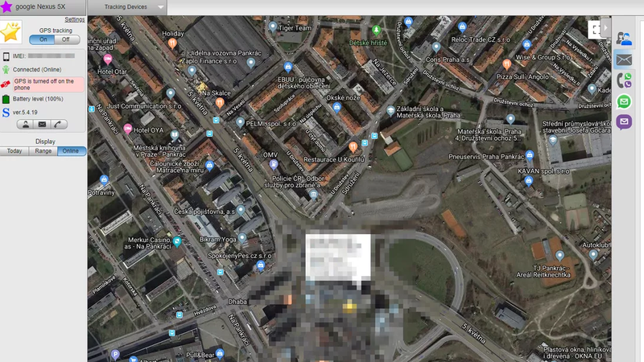Click the Na Skalce restaurant marker

tap(220, 103)
